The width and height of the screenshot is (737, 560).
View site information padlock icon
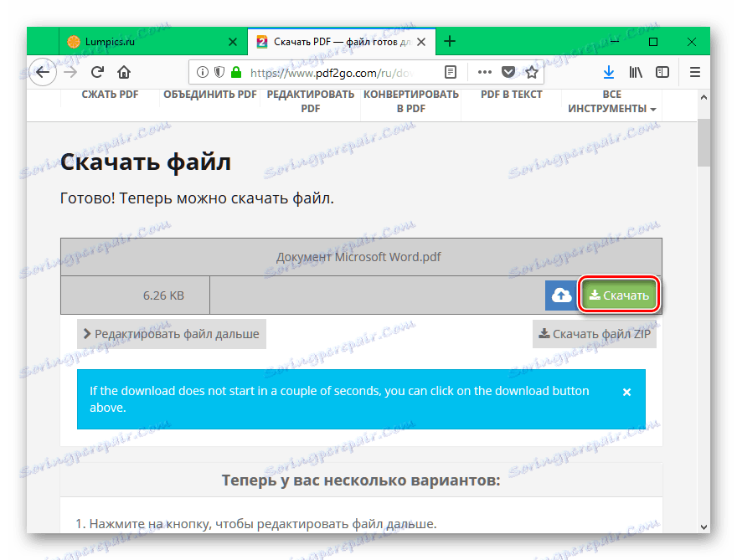pyautogui.click(x=235, y=72)
